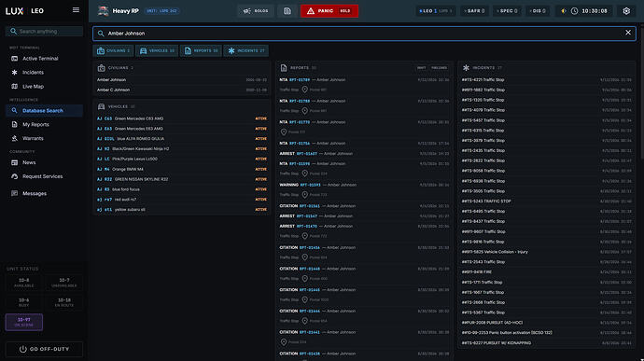Collapse the sidebar with the hamburger icon
The image size is (644, 361).
tap(76, 10)
